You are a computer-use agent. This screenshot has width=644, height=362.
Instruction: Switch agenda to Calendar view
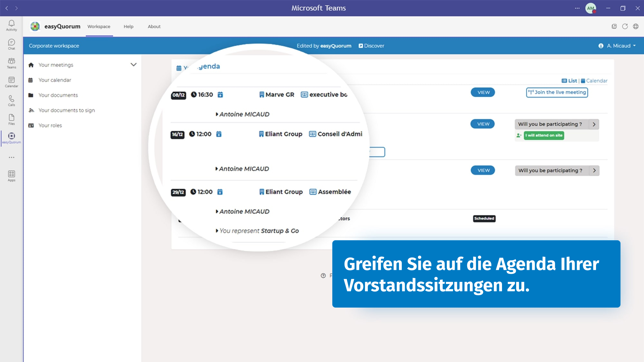click(594, 81)
